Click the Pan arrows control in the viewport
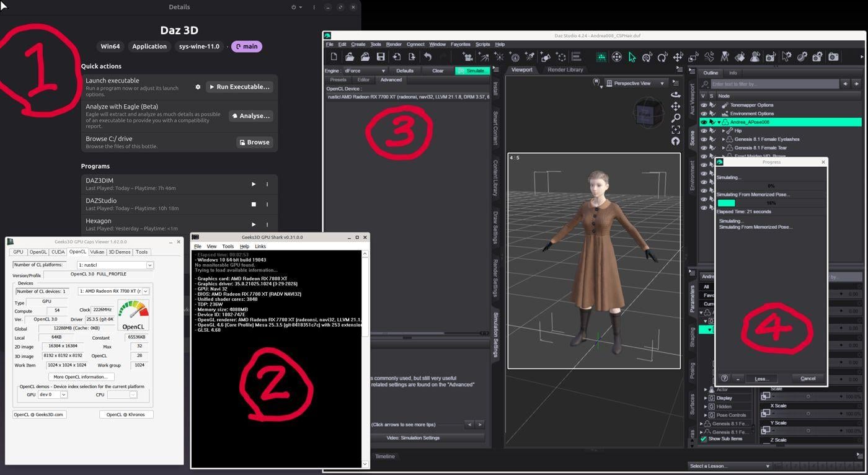Image resolution: width=868 pixels, height=475 pixels. tap(675, 106)
